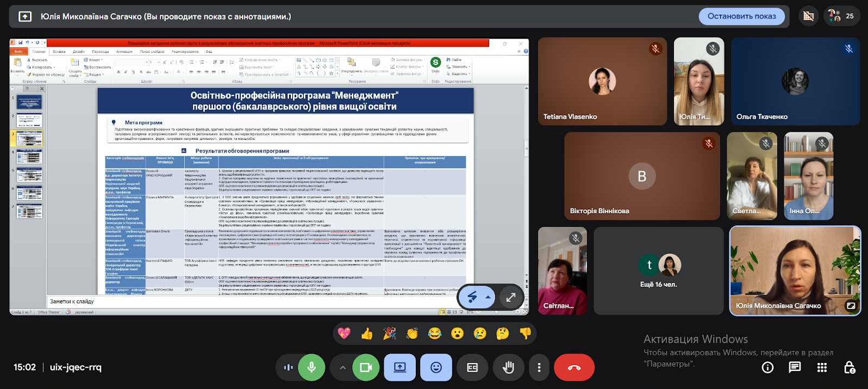Screen dimensions: 868x389
Task: Raise your hand
Action: (508, 367)
